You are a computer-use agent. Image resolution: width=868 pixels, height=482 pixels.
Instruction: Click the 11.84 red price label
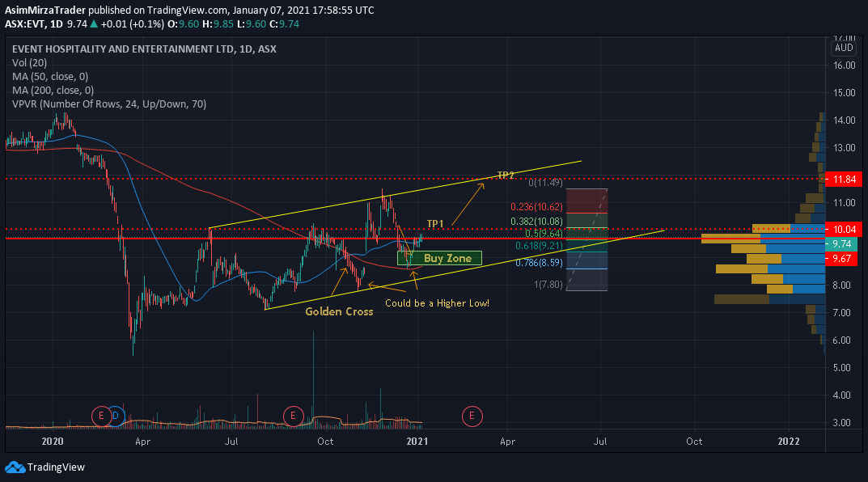click(x=844, y=180)
